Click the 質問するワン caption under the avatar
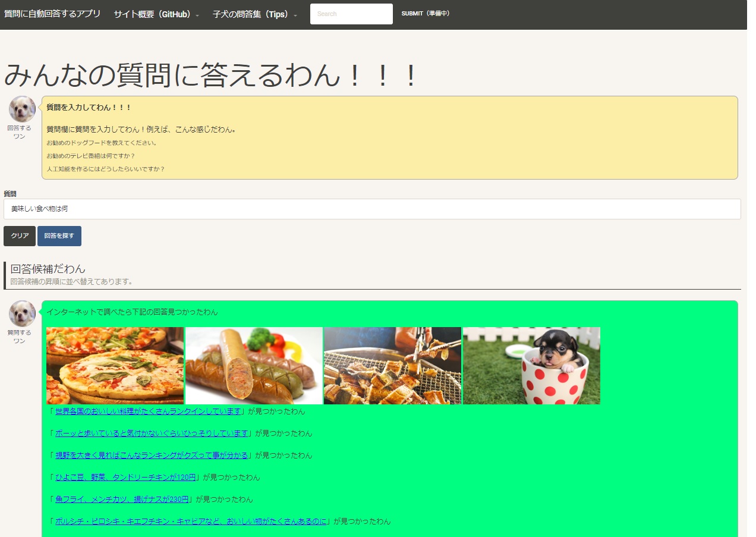Viewport: 756px width, 537px height. [19, 337]
